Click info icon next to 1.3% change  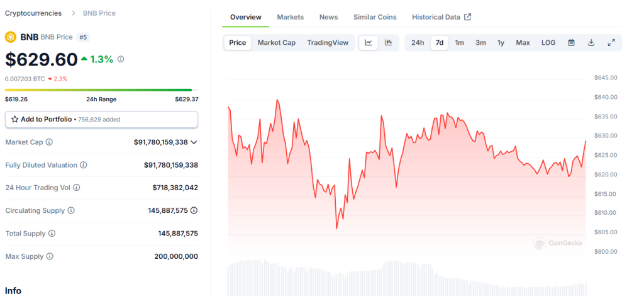[x=121, y=59]
